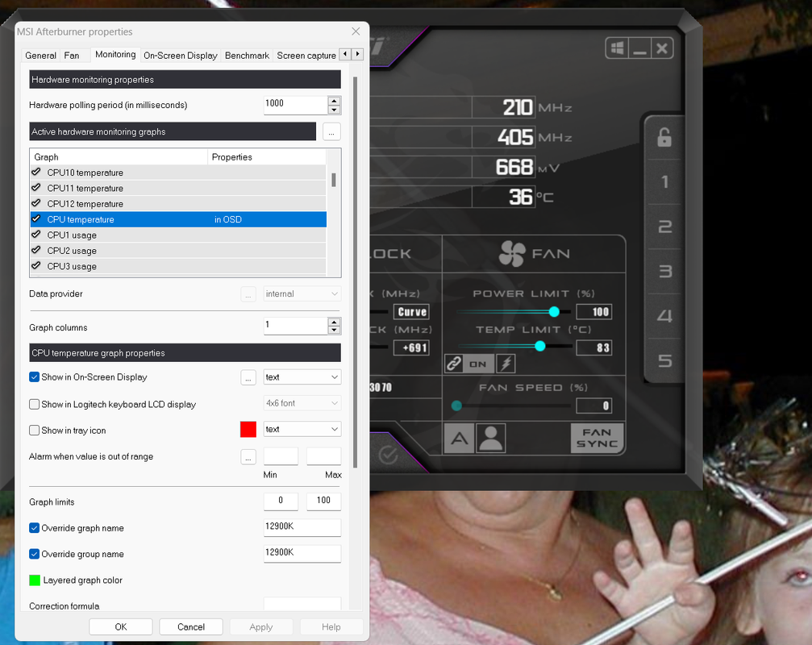This screenshot has height=645, width=812.
Task: Select profile slot 5 in Afterburner
Action: [x=665, y=361]
